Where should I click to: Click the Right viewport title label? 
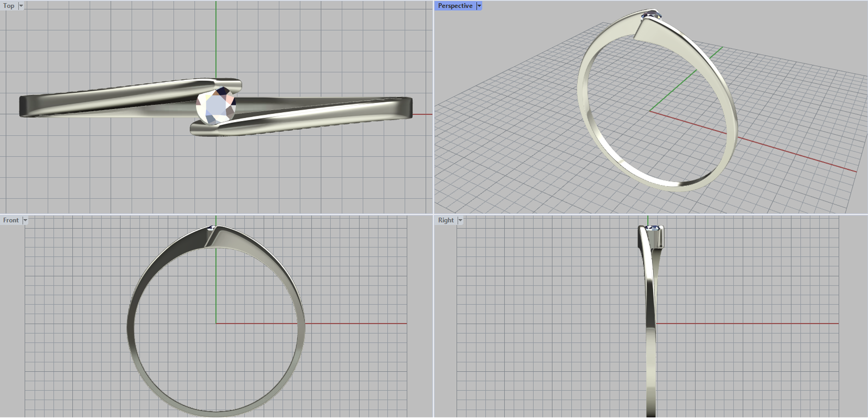(446, 220)
